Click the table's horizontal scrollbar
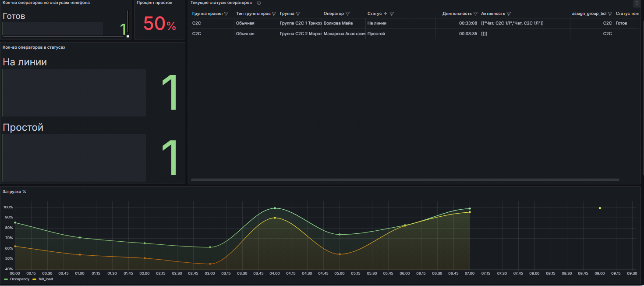The image size is (644, 286). point(405,180)
